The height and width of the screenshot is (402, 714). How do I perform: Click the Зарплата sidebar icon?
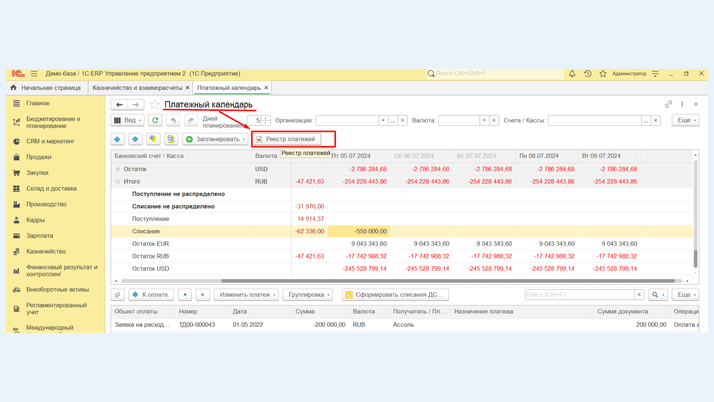[16, 236]
